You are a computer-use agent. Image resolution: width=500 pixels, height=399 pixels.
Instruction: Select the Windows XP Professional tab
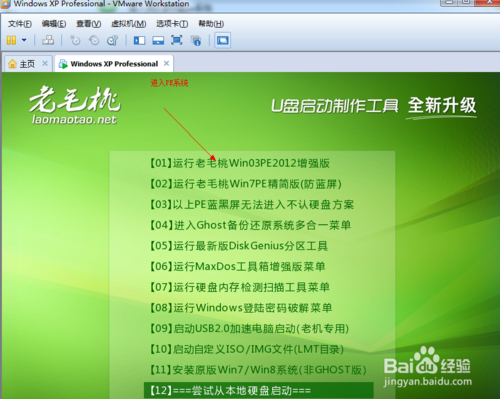(x=114, y=64)
